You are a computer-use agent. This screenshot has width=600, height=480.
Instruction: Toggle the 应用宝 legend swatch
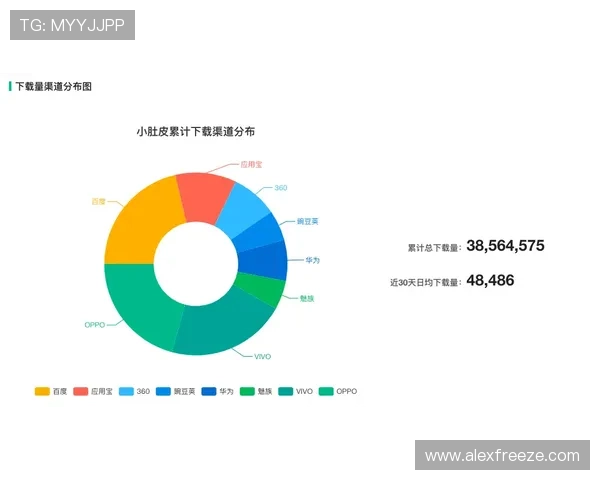(x=80, y=391)
